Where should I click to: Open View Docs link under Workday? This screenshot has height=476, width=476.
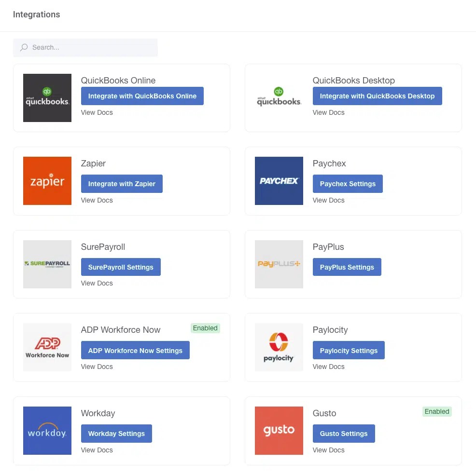click(x=97, y=450)
